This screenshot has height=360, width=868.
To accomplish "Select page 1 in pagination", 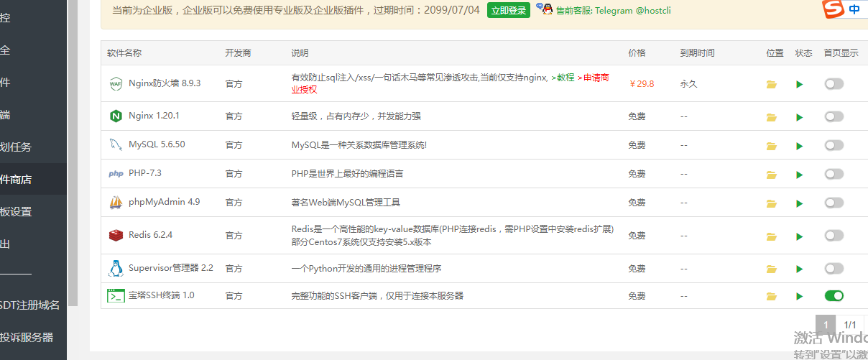I will 826,325.
